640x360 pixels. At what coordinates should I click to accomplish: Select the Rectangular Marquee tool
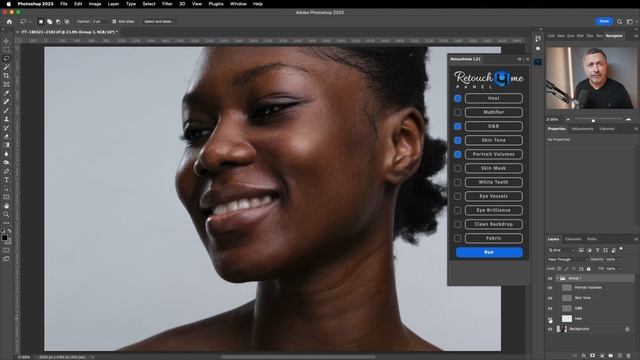[6, 50]
